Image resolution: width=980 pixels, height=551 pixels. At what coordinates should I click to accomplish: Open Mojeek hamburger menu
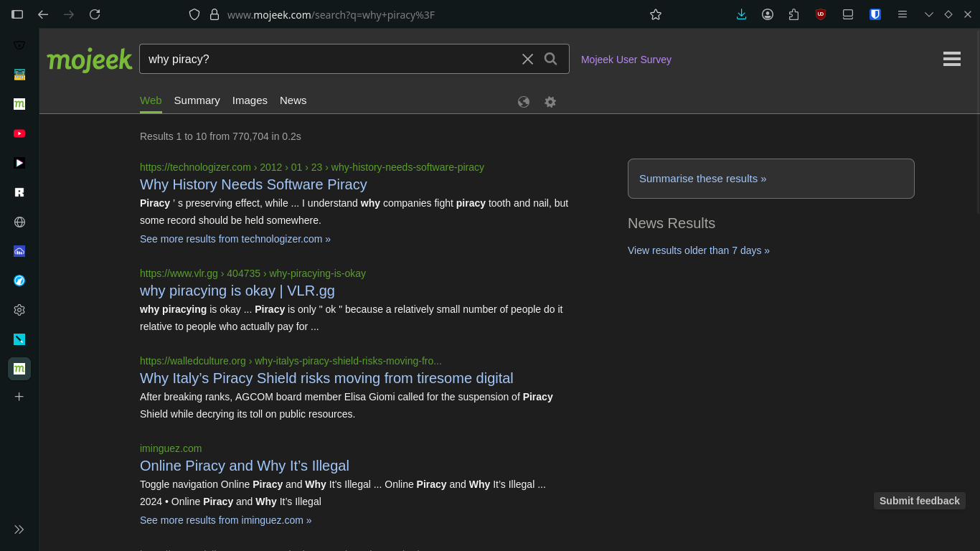click(x=952, y=59)
